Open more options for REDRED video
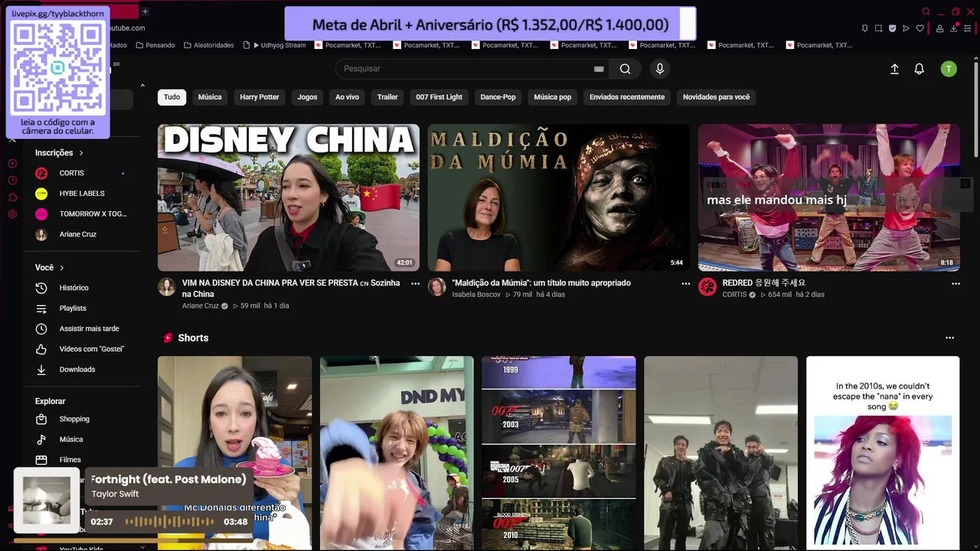 coord(955,283)
